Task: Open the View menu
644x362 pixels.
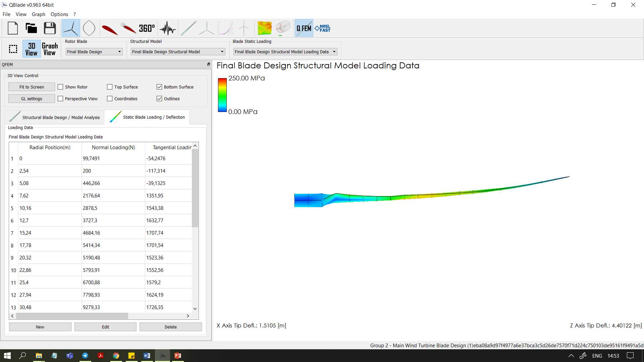Action: 21,14
